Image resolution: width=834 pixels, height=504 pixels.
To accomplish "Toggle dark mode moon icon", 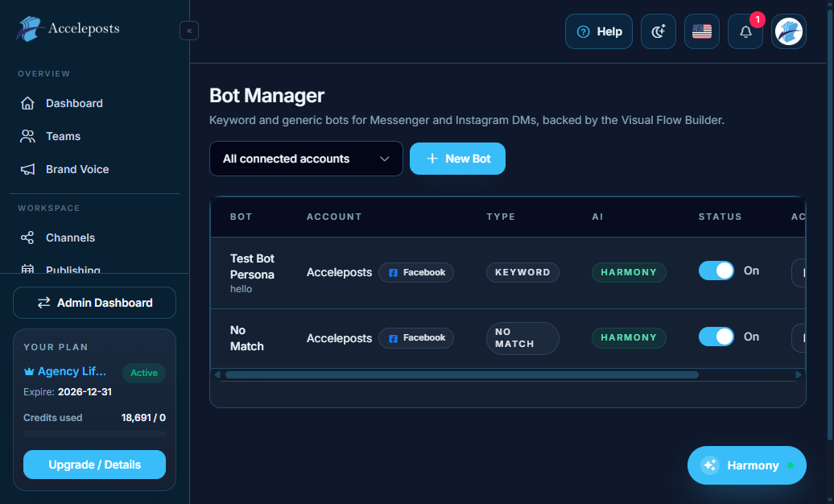I will coord(659,31).
